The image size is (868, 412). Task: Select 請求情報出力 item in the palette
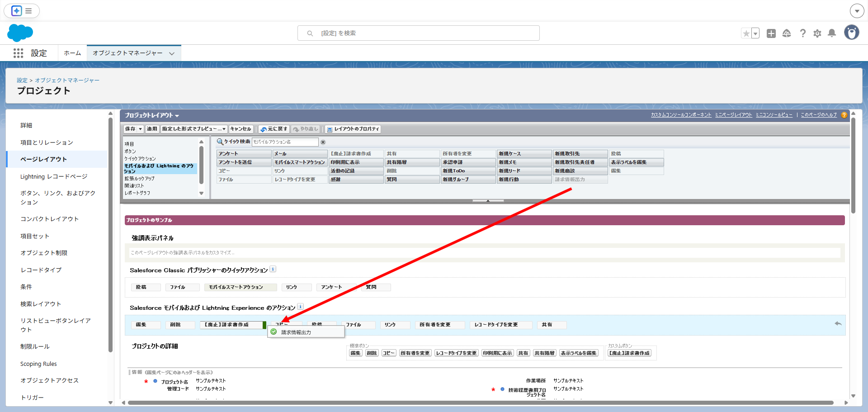pos(580,180)
